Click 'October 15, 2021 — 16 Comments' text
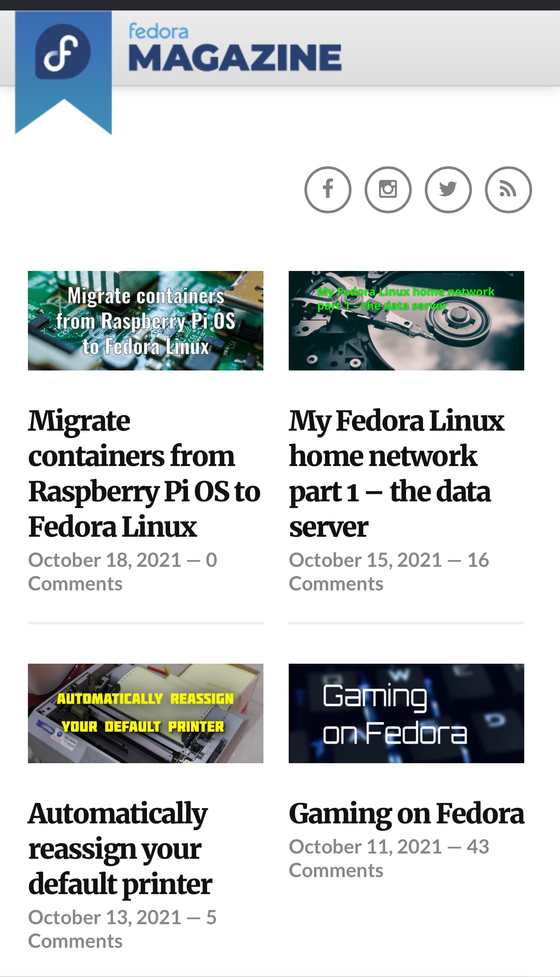The width and height of the screenshot is (560, 977). point(389,572)
